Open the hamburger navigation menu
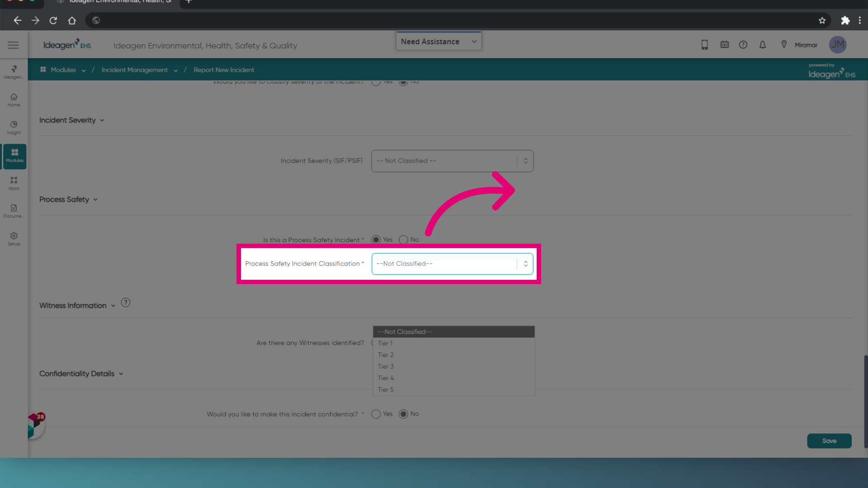Viewport: 868px width, 488px height. coord(13,45)
